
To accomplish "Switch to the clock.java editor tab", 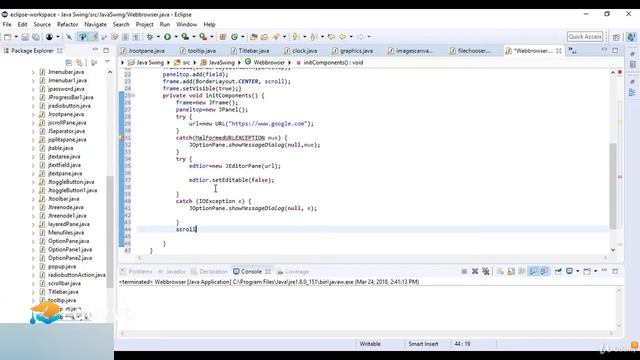I will tap(301, 51).
